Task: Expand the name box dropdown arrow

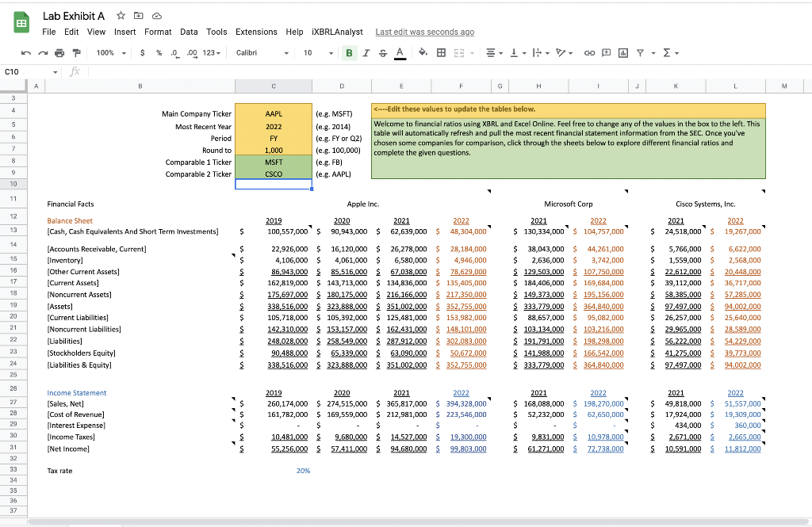Action: point(55,72)
